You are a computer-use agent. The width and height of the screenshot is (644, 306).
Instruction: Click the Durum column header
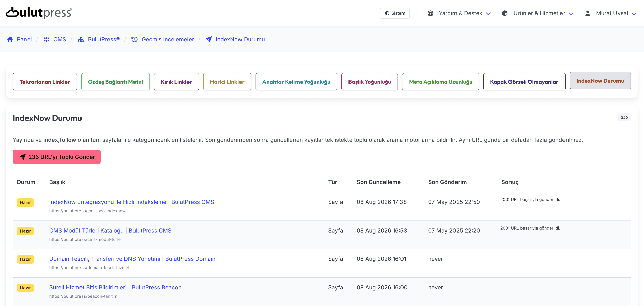click(x=26, y=182)
